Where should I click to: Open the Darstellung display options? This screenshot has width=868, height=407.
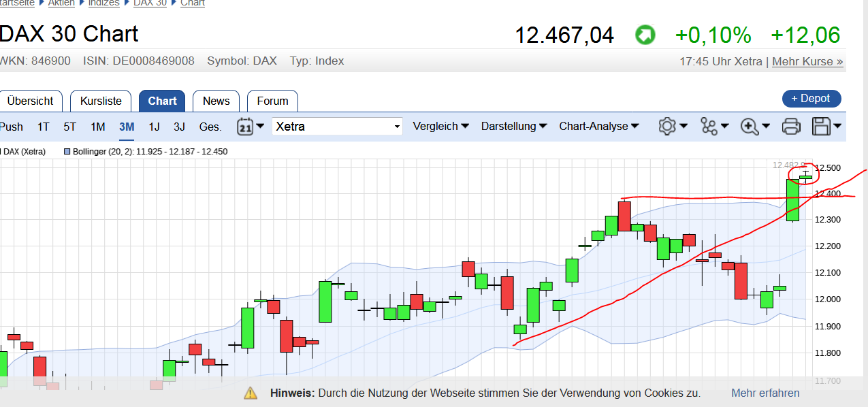click(x=513, y=127)
